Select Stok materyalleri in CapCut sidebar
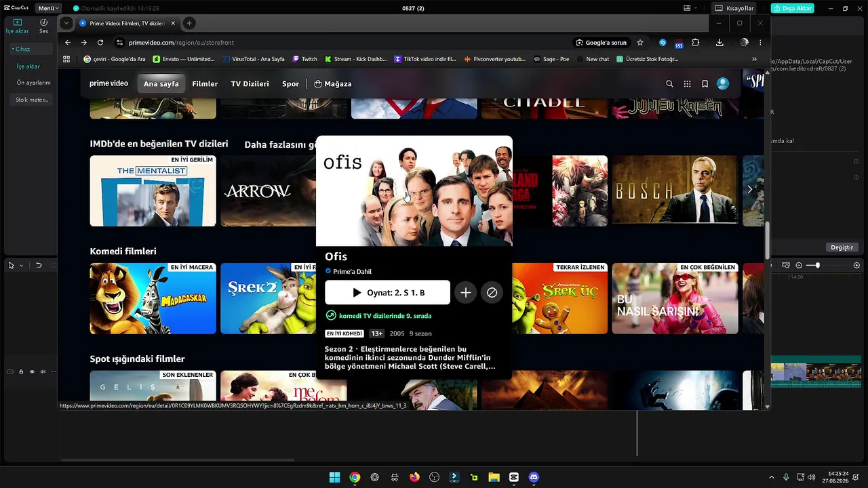This screenshot has width=868, height=488. pyautogui.click(x=32, y=100)
